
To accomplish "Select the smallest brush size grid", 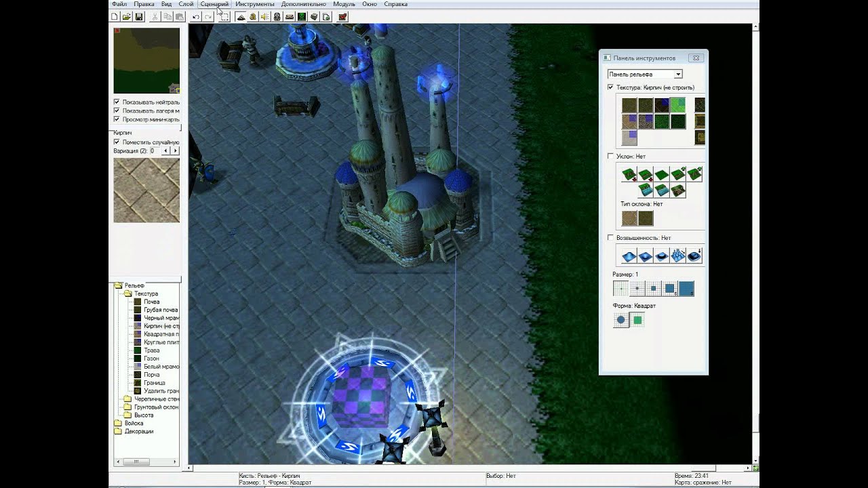I will click(621, 289).
